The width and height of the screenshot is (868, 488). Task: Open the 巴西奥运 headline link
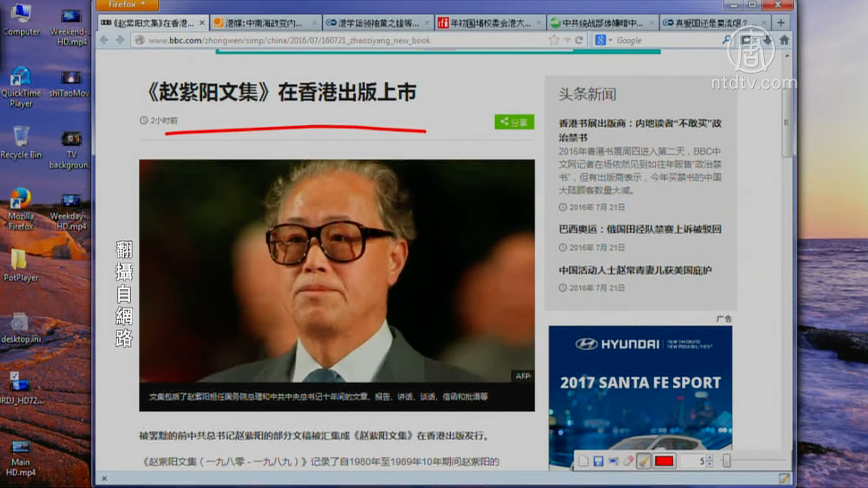click(640, 229)
